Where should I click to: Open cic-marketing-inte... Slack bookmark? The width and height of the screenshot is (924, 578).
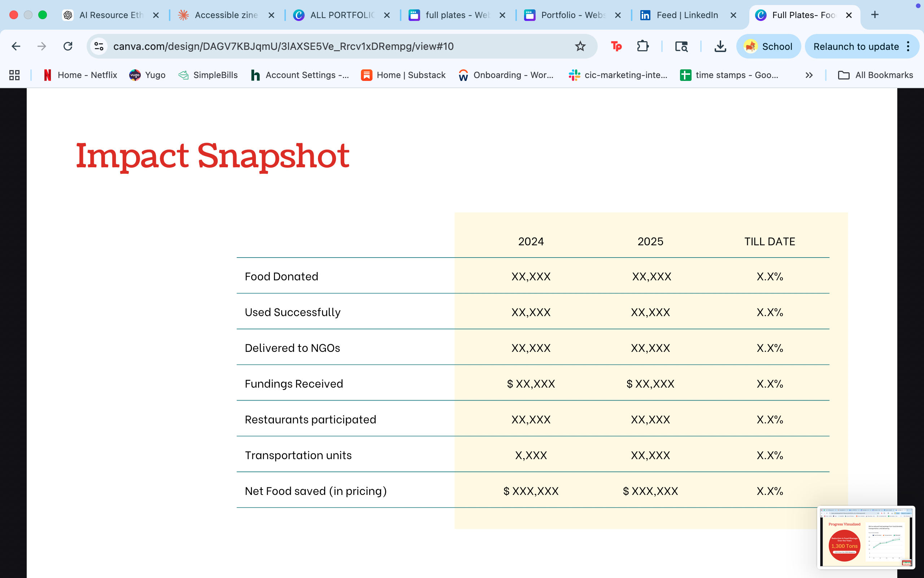(x=618, y=75)
